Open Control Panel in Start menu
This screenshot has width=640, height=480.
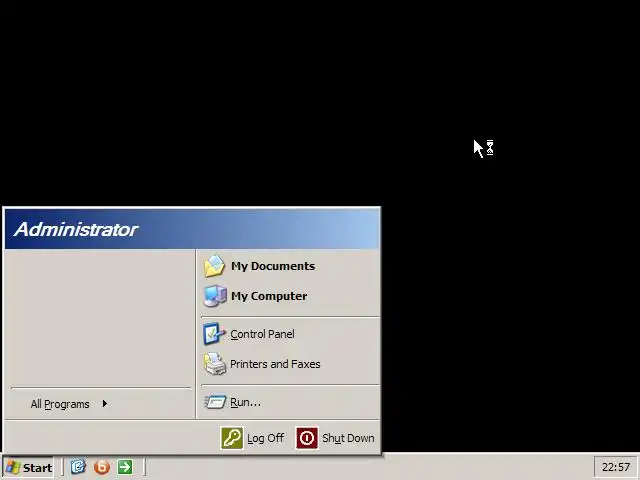pos(289,334)
